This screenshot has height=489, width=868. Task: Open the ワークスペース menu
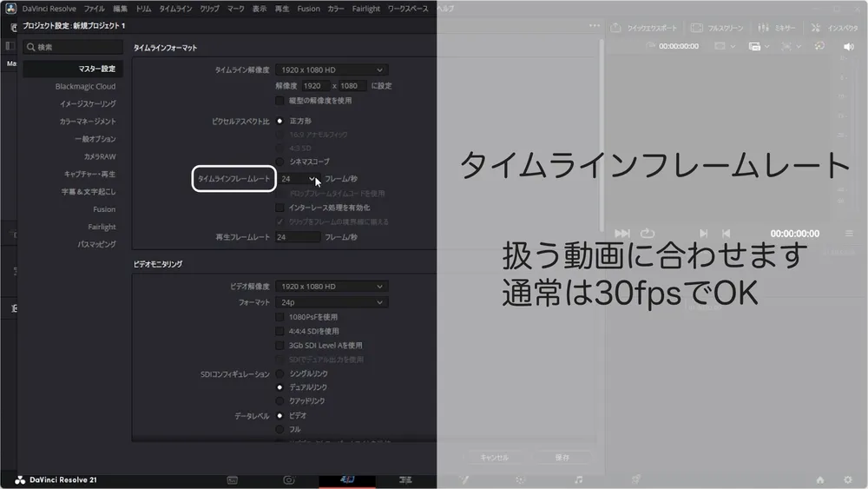[x=408, y=9]
